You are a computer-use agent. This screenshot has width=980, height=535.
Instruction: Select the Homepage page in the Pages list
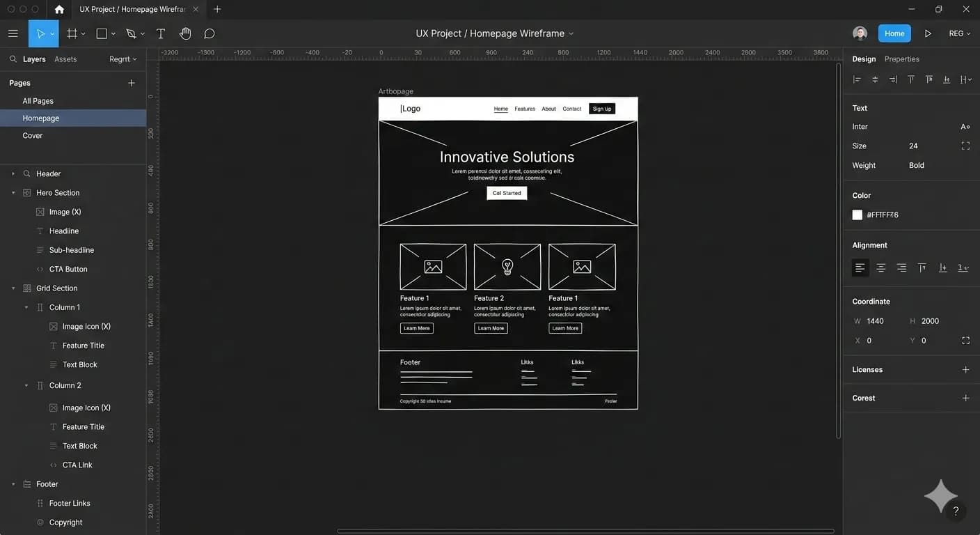coord(40,118)
